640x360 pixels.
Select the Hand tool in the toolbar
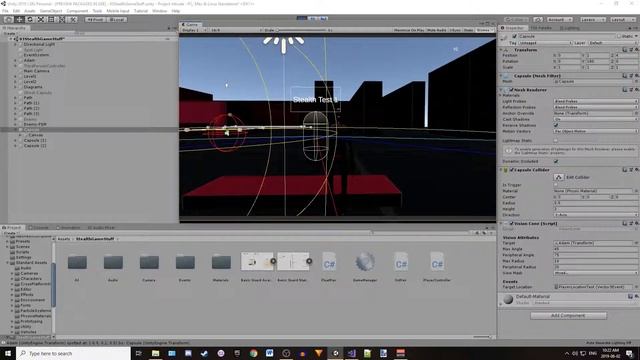click(x=9, y=19)
